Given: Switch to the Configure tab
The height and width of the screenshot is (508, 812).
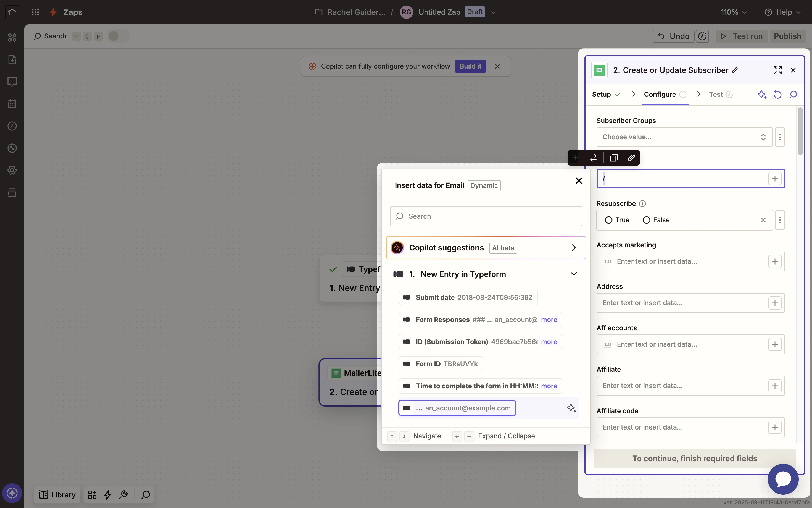Looking at the screenshot, I should pyautogui.click(x=665, y=95).
